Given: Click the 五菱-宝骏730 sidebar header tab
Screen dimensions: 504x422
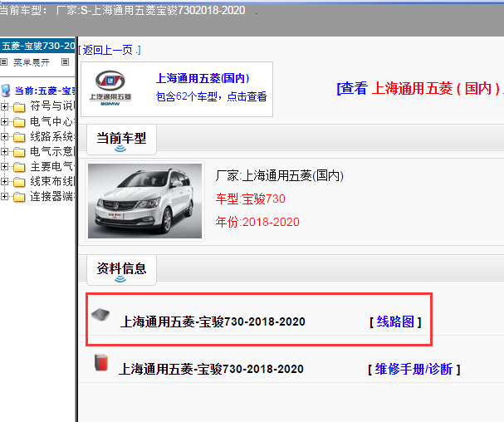Looking at the screenshot, I should click(x=37, y=46).
